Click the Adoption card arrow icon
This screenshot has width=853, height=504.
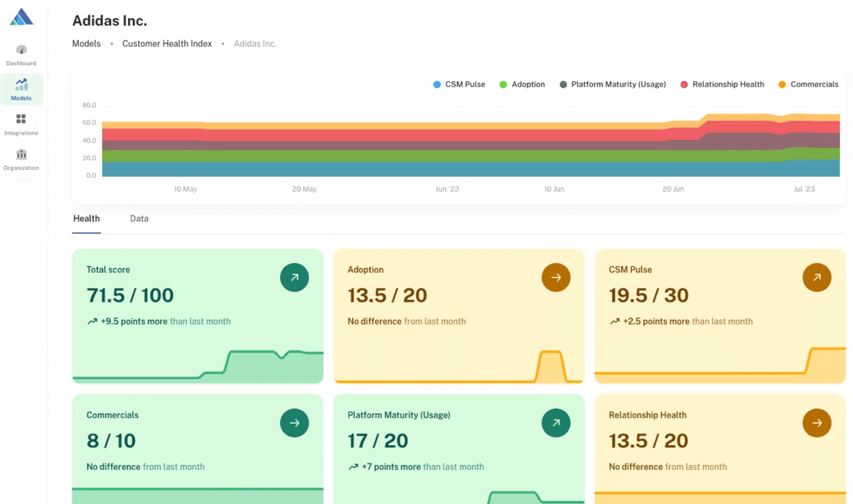556,277
